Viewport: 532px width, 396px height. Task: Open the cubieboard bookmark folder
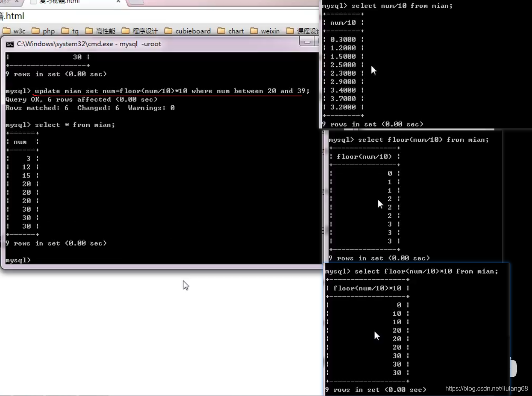tap(188, 31)
